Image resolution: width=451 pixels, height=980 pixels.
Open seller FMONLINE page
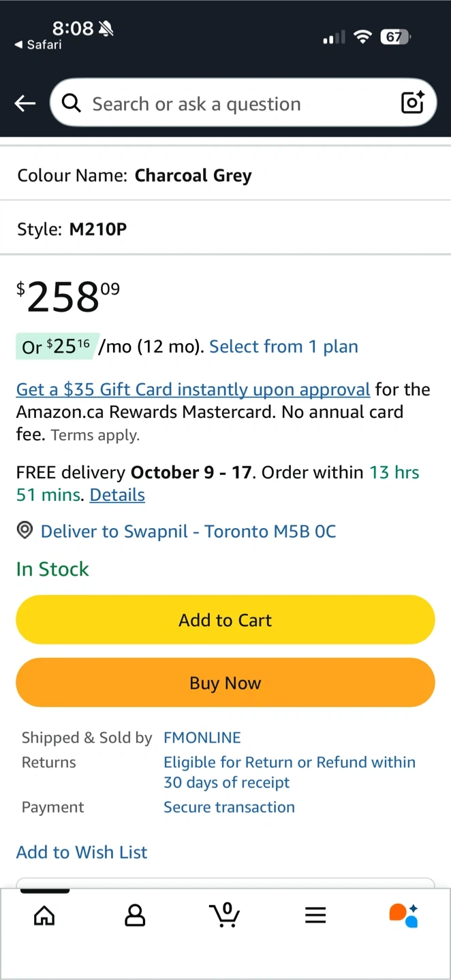pyautogui.click(x=202, y=738)
